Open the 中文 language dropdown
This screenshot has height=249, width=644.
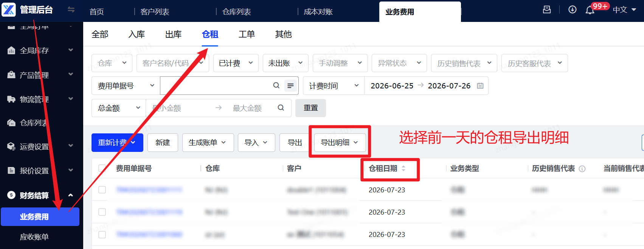(624, 10)
